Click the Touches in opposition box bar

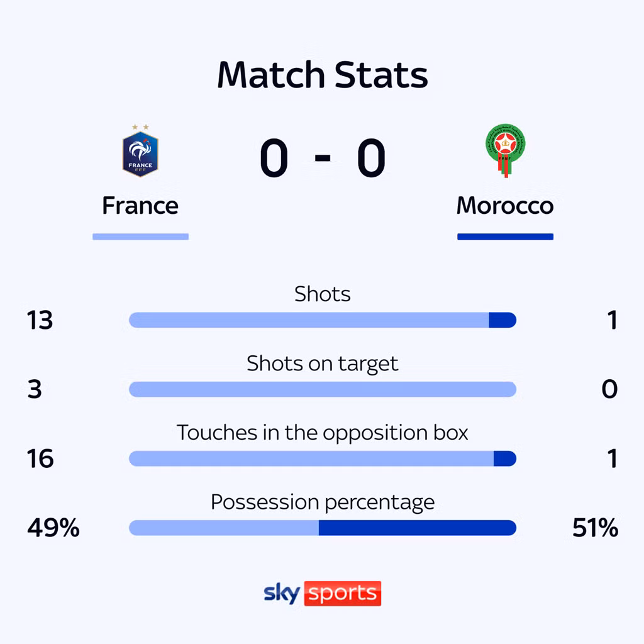pyautogui.click(x=323, y=458)
